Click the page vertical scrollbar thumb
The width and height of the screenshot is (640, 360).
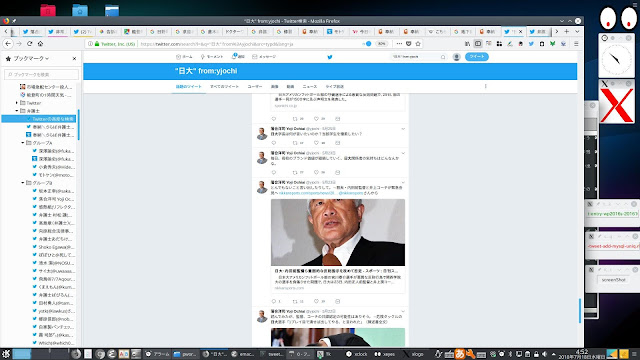580,311
